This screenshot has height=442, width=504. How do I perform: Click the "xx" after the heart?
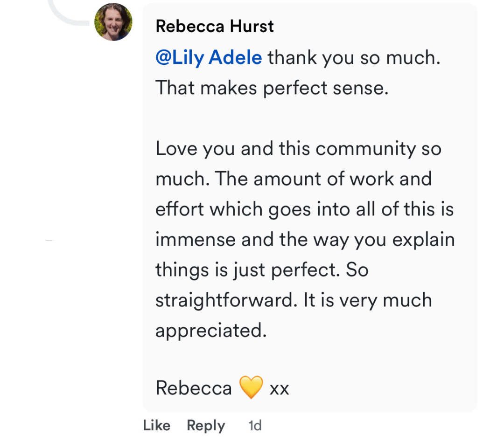click(x=279, y=388)
